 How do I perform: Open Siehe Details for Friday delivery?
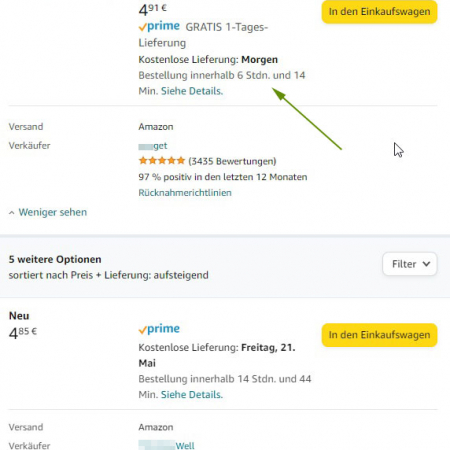tap(192, 394)
